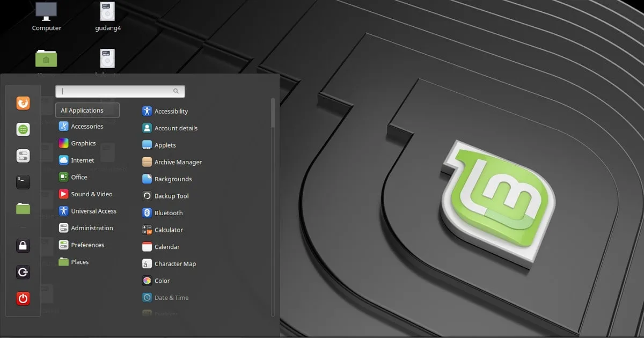Open the Office category

(87, 177)
